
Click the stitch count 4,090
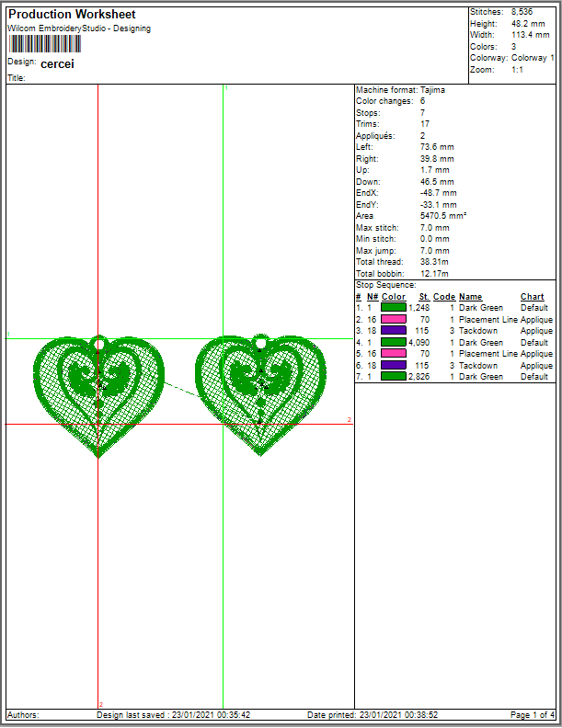pos(419,343)
